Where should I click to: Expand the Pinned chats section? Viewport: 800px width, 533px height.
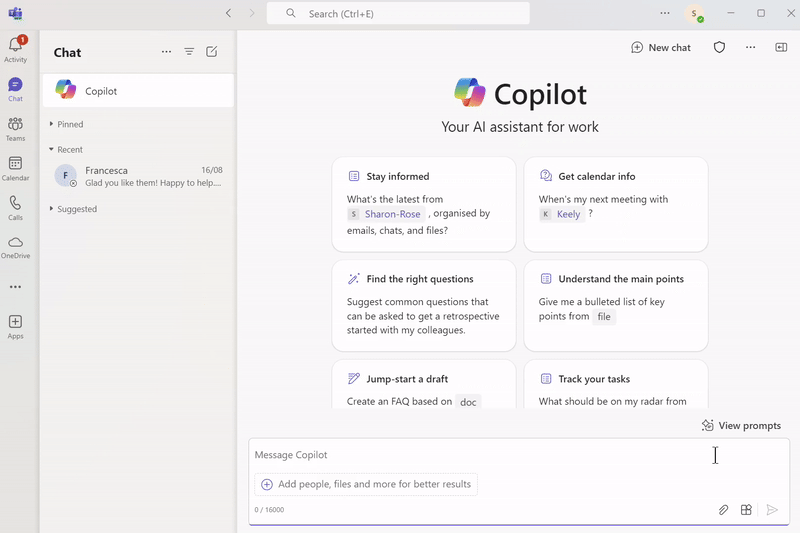pyautogui.click(x=66, y=124)
